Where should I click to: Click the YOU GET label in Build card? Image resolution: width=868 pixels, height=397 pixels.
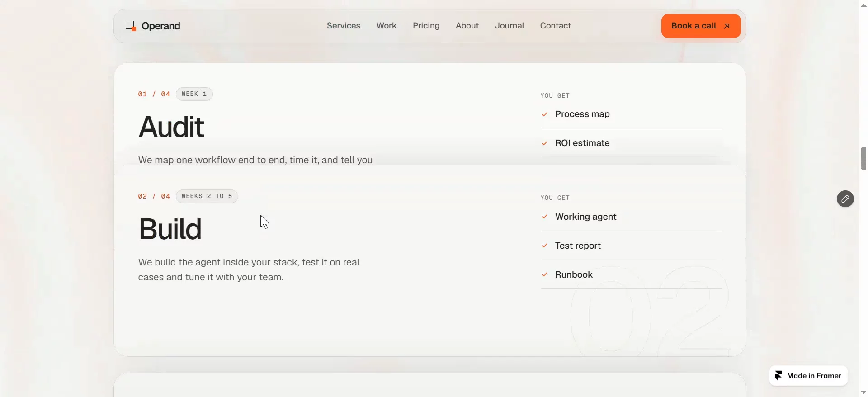pos(555,198)
